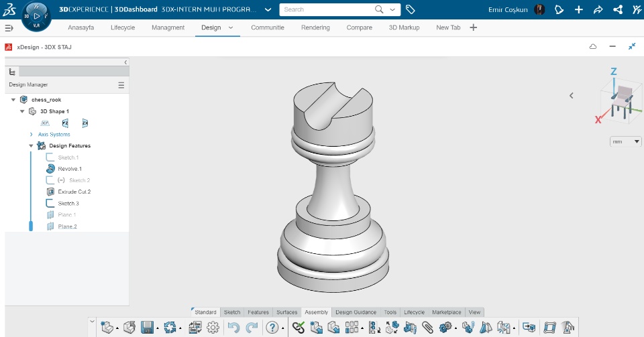Open the Design Guidance toolbar tab
Screen dimensions: 644x337
pyautogui.click(x=356, y=312)
